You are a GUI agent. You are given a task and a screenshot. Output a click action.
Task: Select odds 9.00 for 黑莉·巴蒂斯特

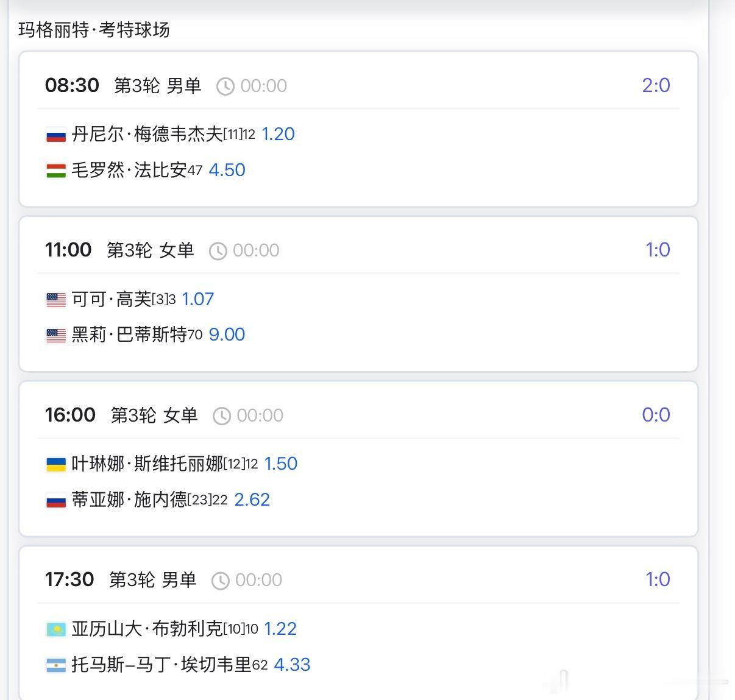coord(227,334)
